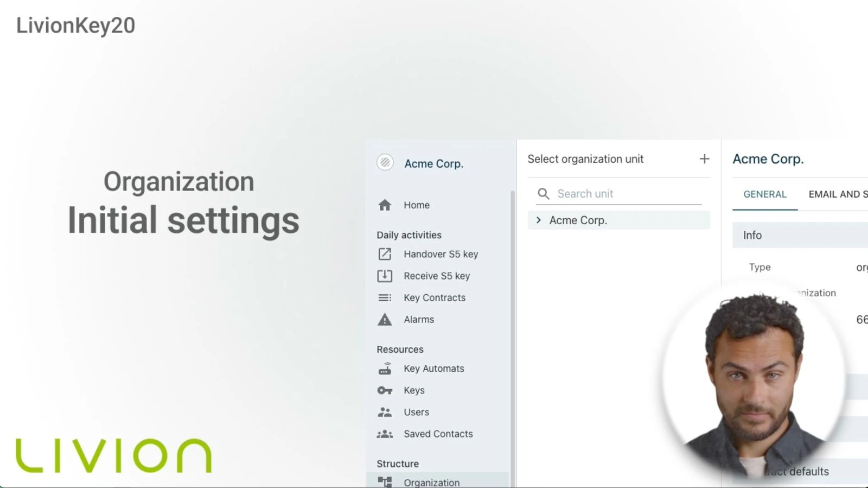The image size is (868, 488).
Task: Click the Organization structure icon
Action: [x=385, y=482]
